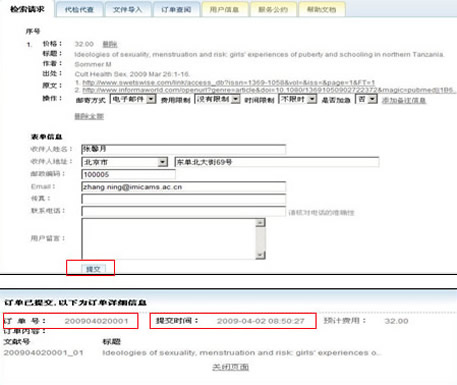The image size is (457, 385).
Task: Click the message box scroll-down arrow
Action: (260, 255)
